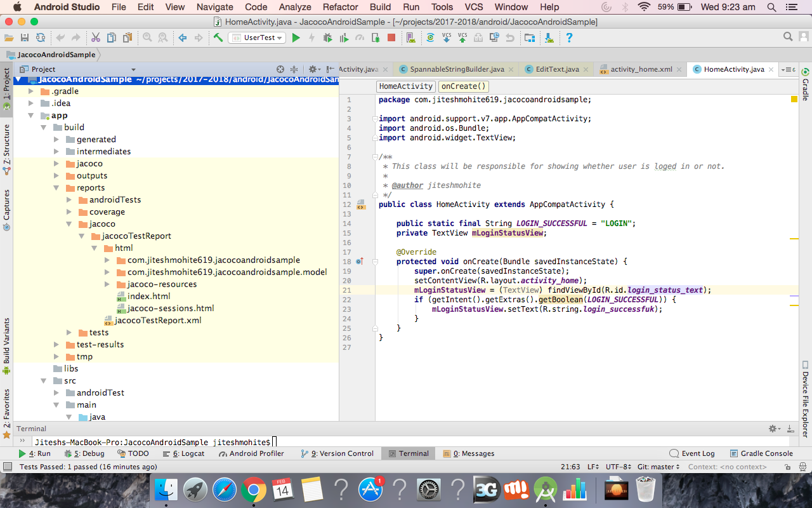Click the VCS Update Project icon
Viewport: 812px width, 508px height.
(447, 37)
